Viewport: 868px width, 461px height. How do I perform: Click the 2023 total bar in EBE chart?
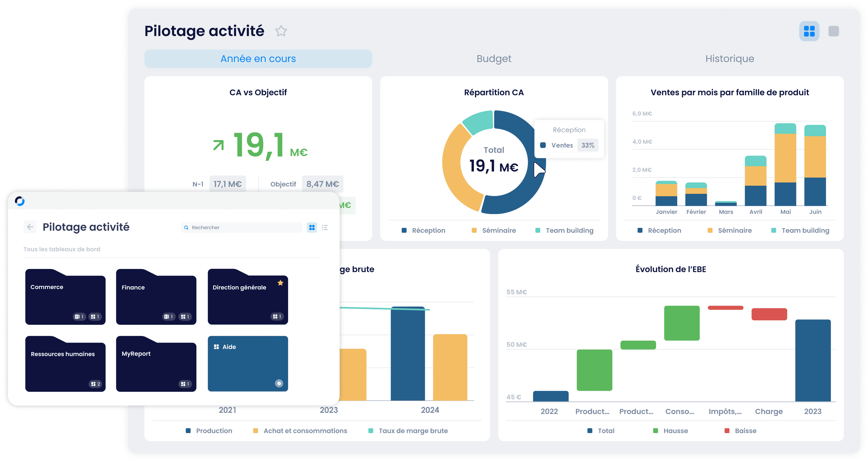coord(813,360)
